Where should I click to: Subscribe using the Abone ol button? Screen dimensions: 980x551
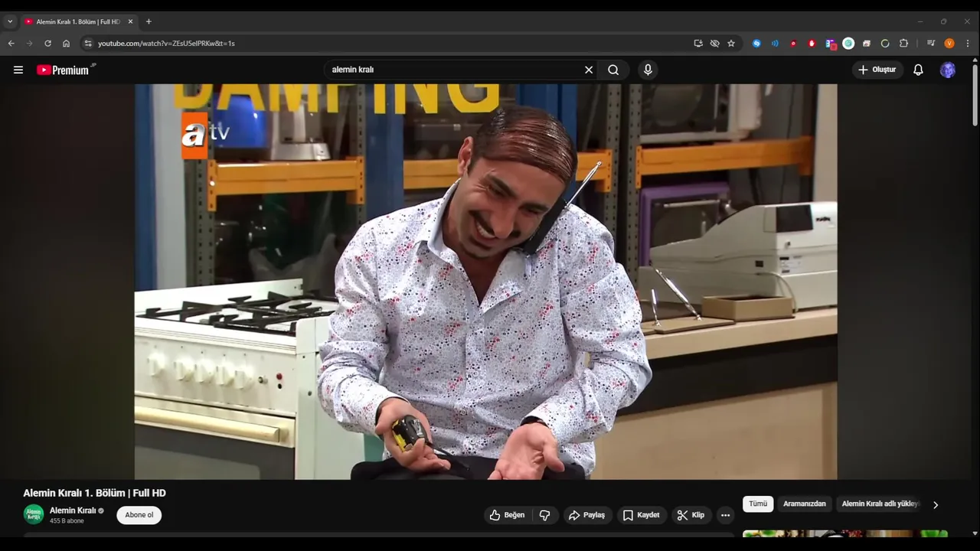pyautogui.click(x=139, y=515)
